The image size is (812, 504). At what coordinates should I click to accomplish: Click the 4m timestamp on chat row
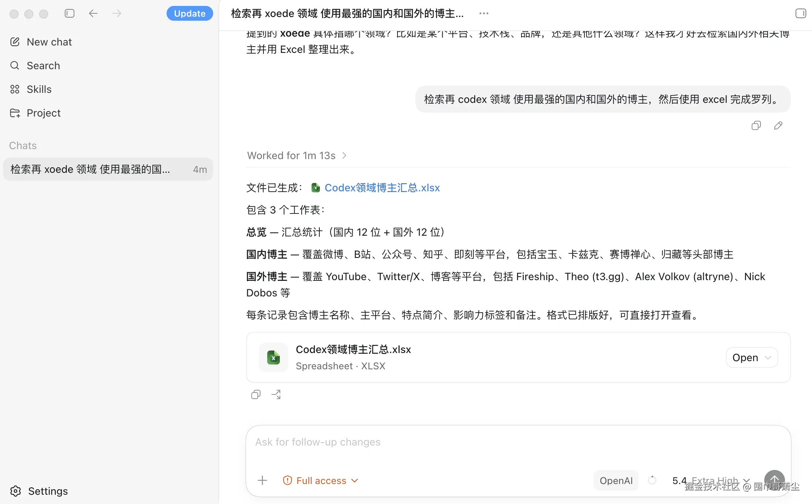(x=200, y=169)
